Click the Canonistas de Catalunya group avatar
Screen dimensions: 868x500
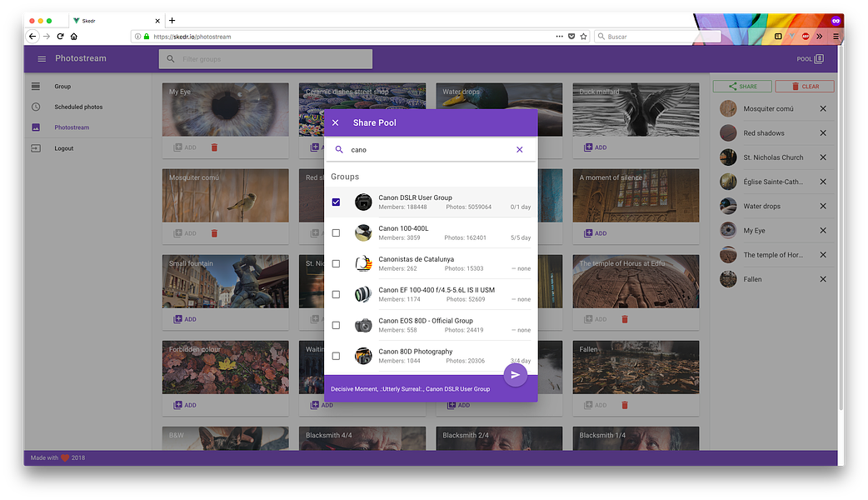pyautogui.click(x=363, y=263)
